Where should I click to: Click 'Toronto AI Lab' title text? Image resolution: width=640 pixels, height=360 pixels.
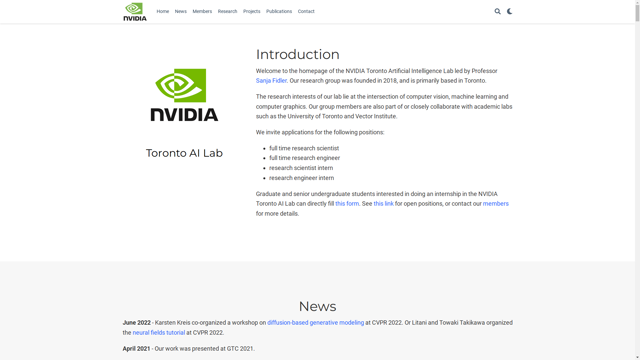184,153
